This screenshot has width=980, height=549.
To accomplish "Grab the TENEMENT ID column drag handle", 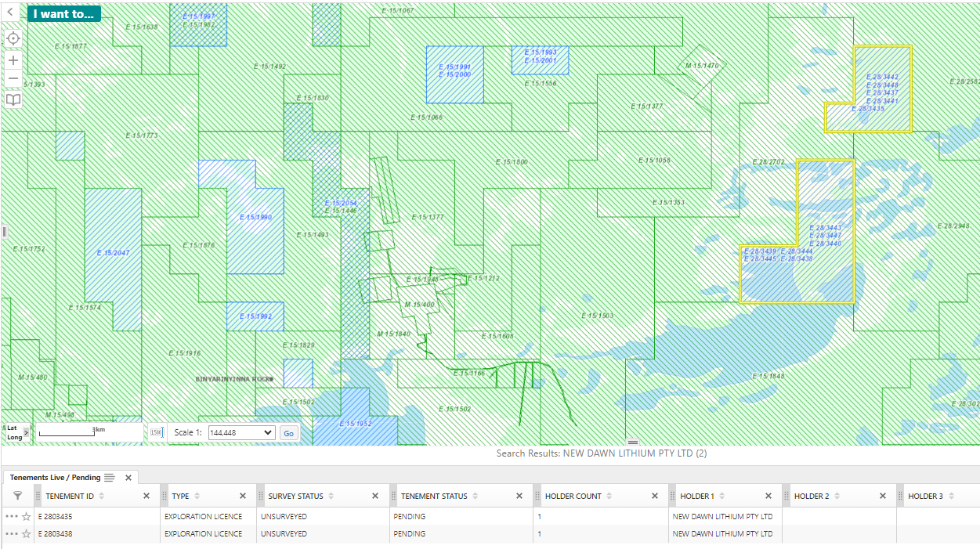I will [38, 496].
